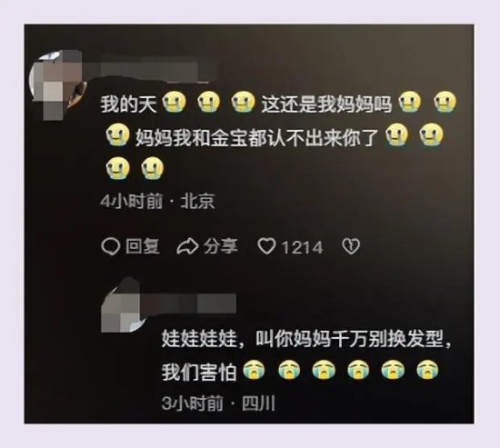Click the 3小时前 · 四川 timestamp
The image size is (500, 448).
(x=218, y=403)
